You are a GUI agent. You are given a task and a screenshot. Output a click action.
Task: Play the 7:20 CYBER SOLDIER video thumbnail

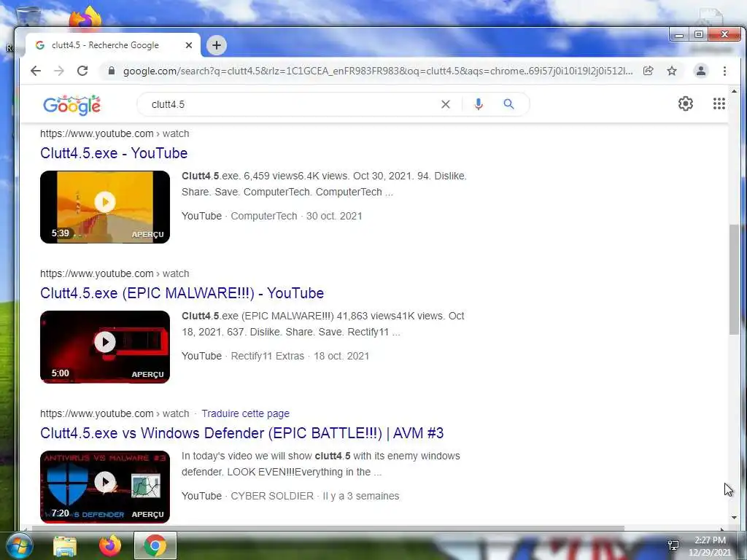[x=105, y=487]
